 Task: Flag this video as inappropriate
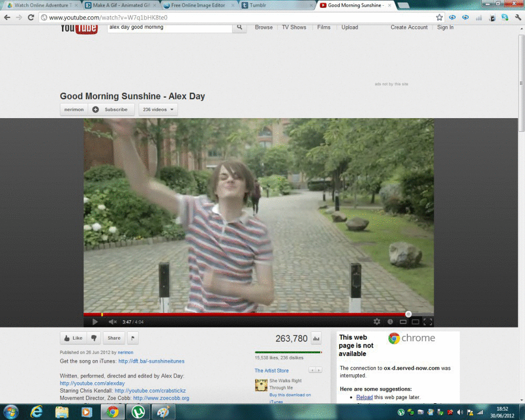click(x=133, y=338)
